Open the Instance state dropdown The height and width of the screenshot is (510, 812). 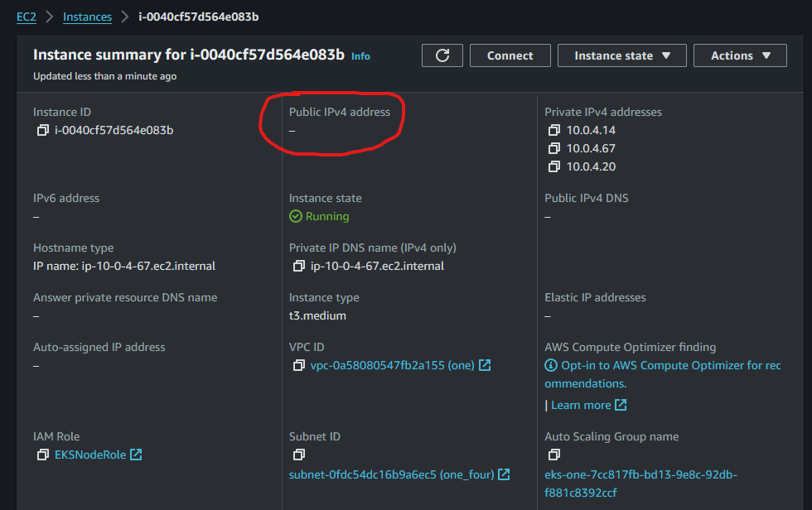[621, 55]
